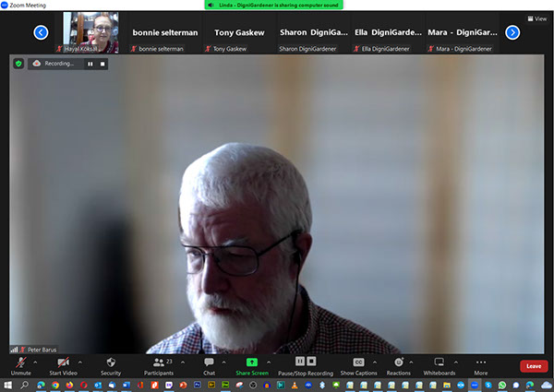Screen dimensions: 554x392
Task: Stop recording in the top-left Recording indicator
Action: (102, 64)
